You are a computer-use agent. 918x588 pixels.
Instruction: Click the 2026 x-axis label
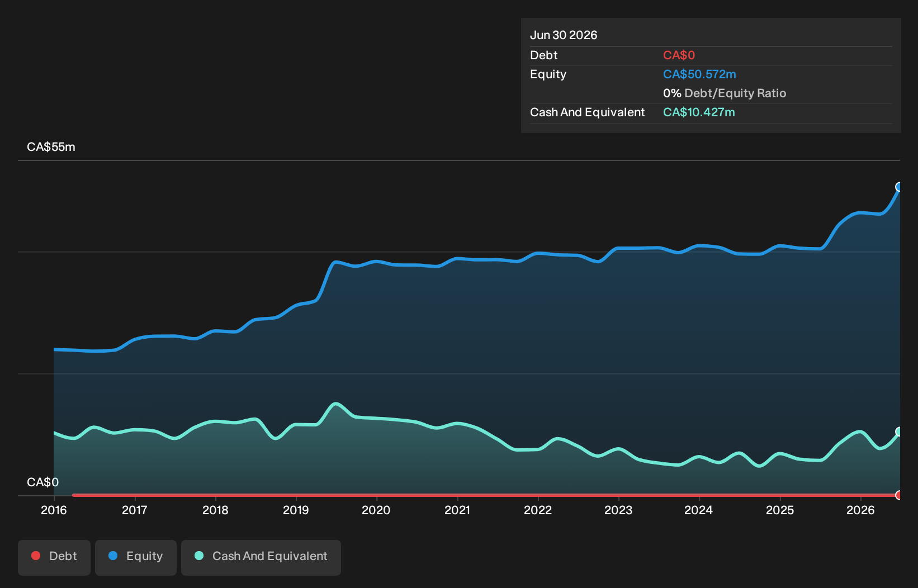point(860,510)
